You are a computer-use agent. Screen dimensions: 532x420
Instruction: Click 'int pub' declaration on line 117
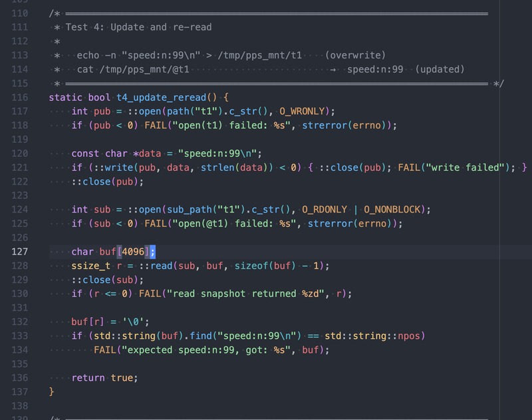pyautogui.click(x=91, y=112)
